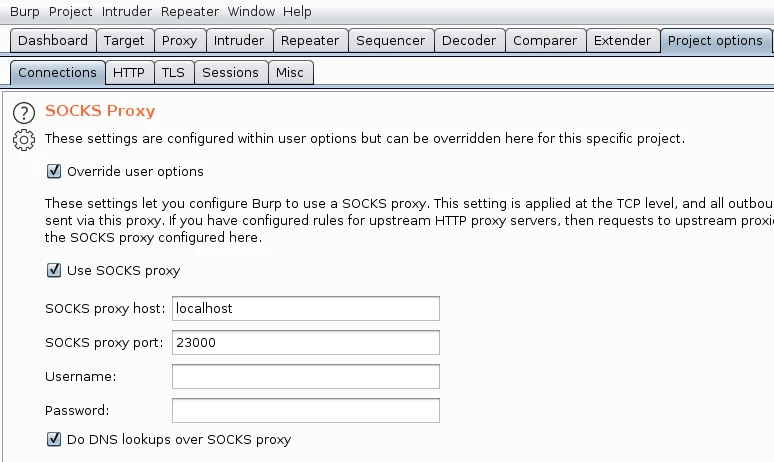Select the TLS sub-tab
Screen dimensions: 774x462
(173, 73)
